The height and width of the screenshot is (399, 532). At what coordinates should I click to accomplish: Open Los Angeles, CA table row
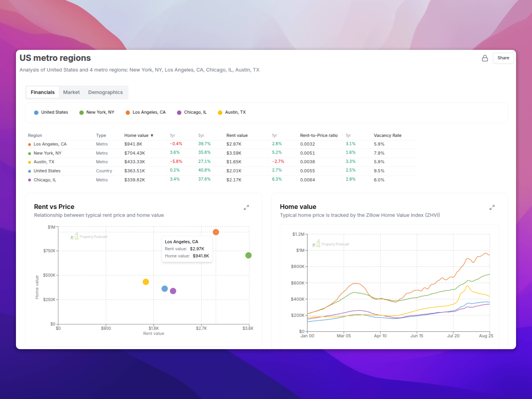50,144
